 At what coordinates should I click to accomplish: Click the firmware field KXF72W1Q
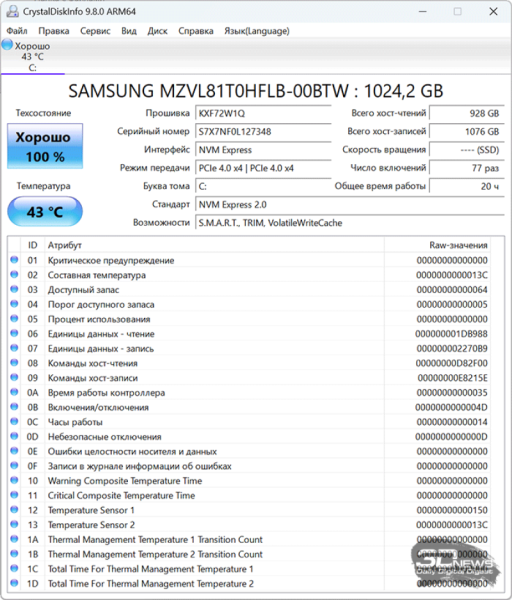point(263,113)
